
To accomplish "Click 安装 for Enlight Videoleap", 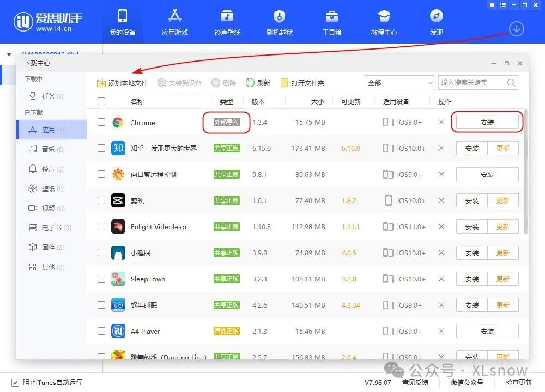I will coord(471,226).
